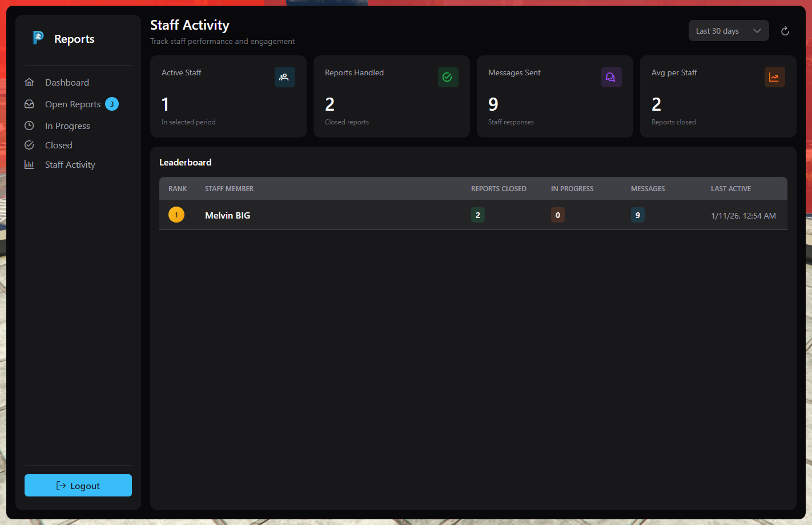Click the last active time 1/11/26, 12:54 AM
812x525 pixels.
[x=743, y=216]
